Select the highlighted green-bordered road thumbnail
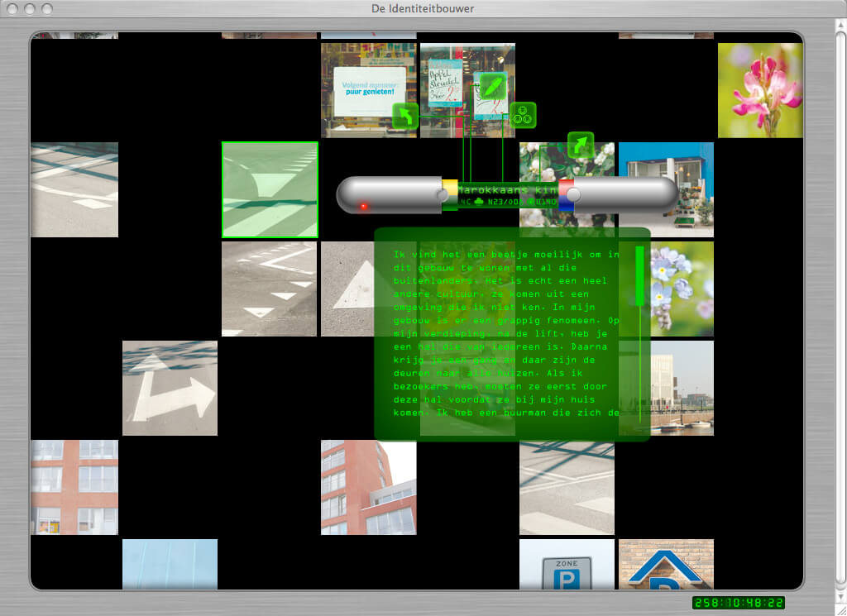847x616 pixels. (270, 189)
